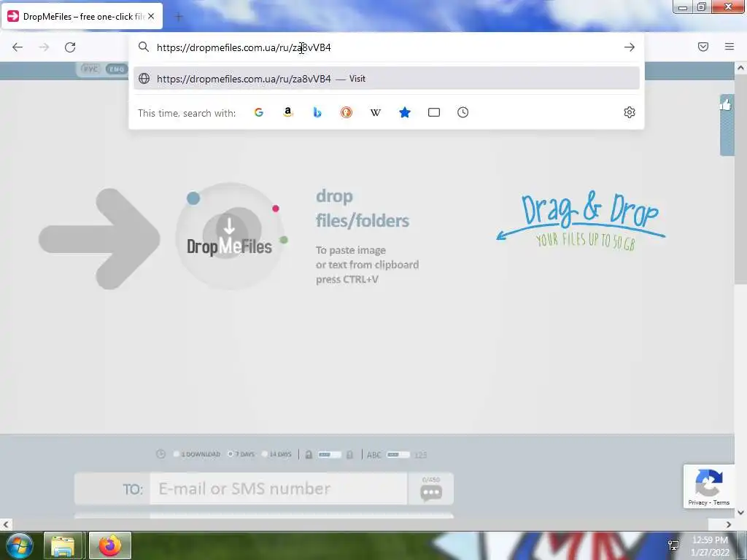Open a new browser tab
The image size is (747, 560).
179,17
